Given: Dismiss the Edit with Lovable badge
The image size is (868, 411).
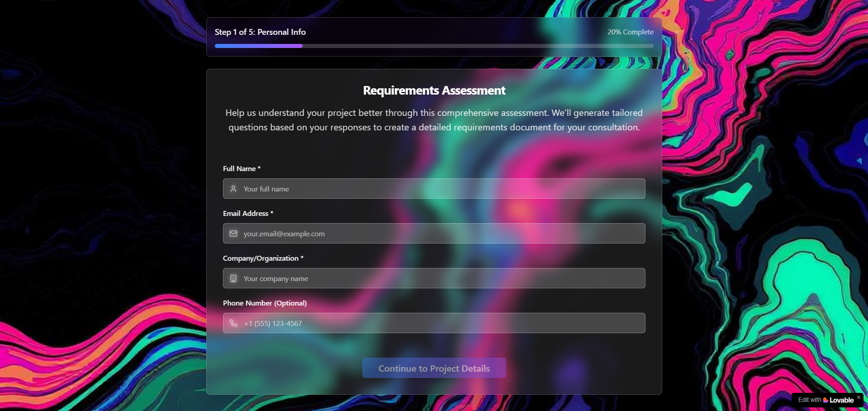Looking at the screenshot, I should pos(859,397).
